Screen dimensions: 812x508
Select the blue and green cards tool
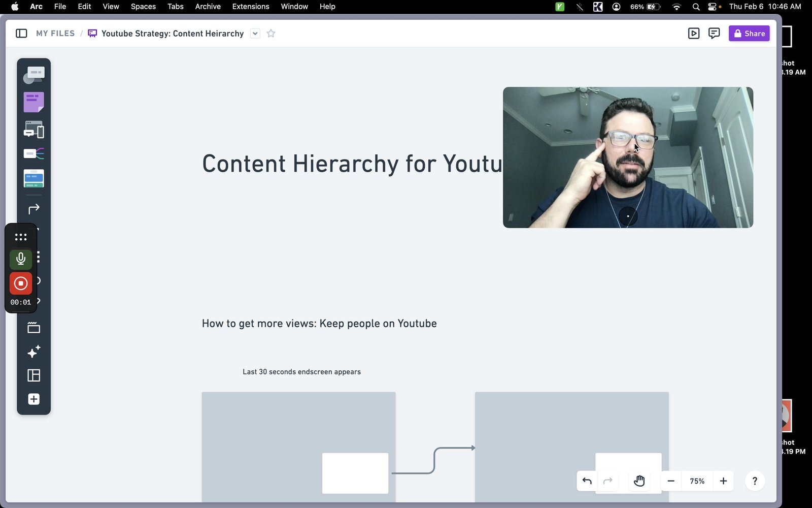33,178
